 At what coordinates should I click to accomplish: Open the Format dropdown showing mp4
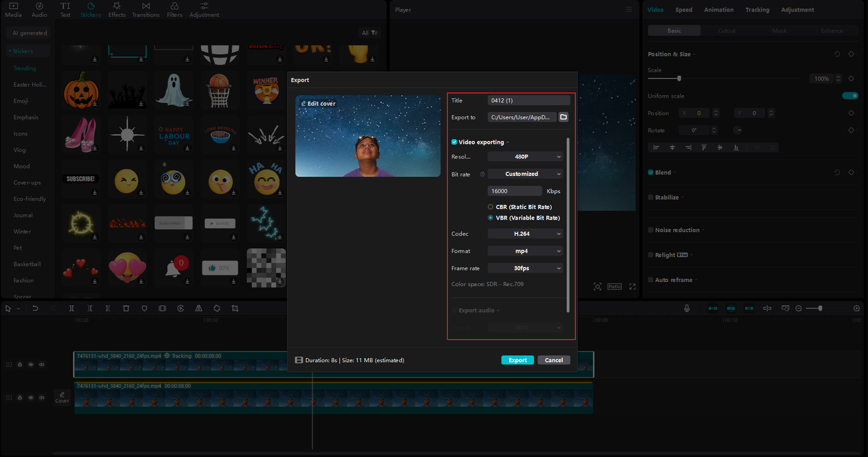tap(525, 251)
